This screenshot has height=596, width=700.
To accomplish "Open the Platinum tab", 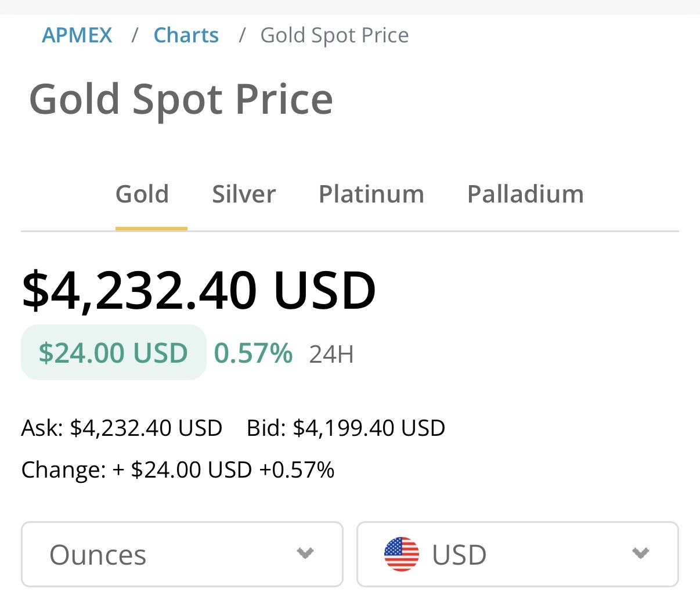I will pyautogui.click(x=371, y=194).
